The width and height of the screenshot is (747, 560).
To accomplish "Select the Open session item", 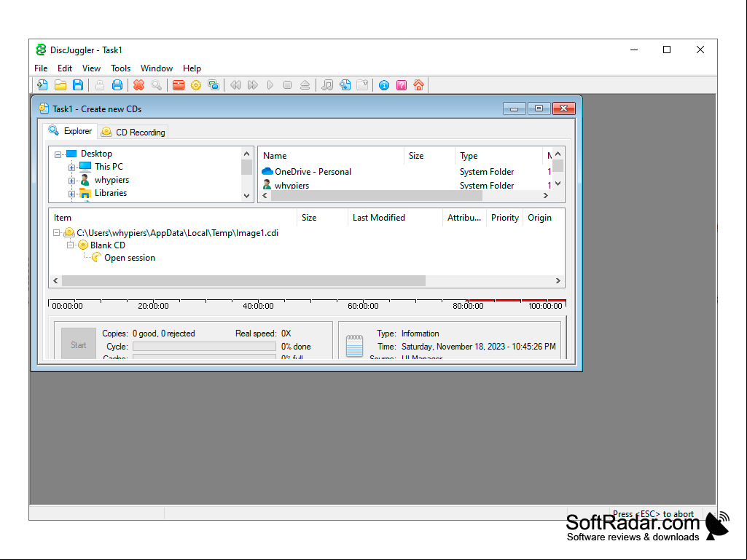I will [x=130, y=258].
